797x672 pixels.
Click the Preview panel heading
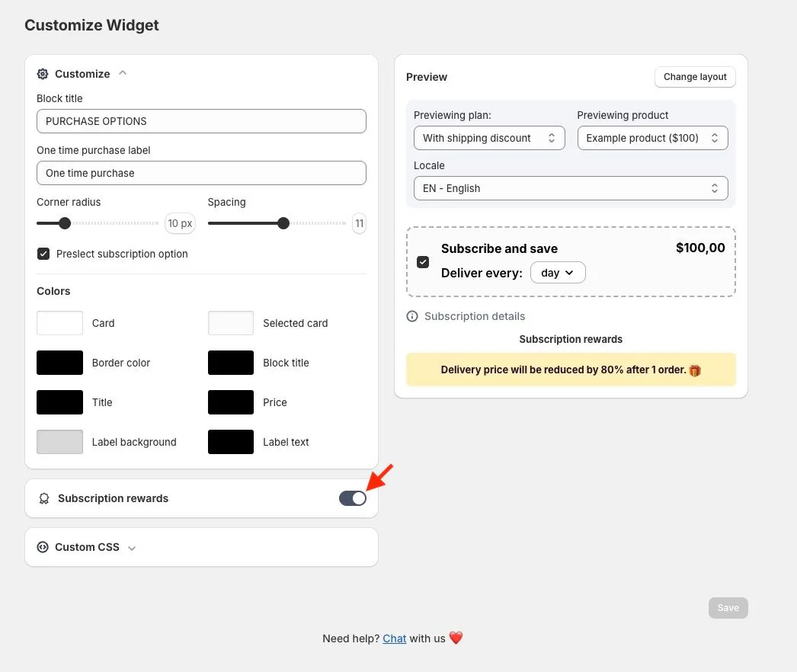[x=427, y=77]
